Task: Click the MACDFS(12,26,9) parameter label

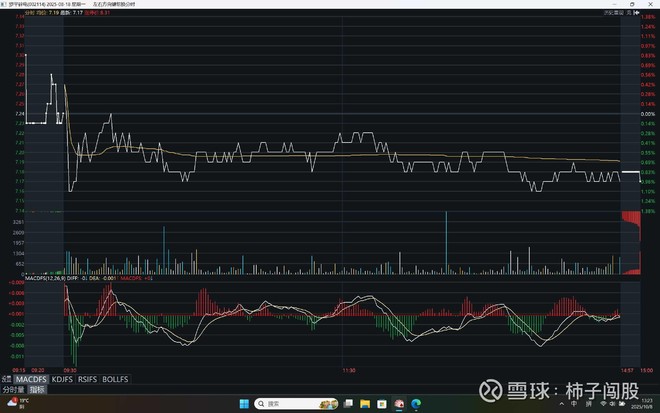Action: tap(45, 278)
